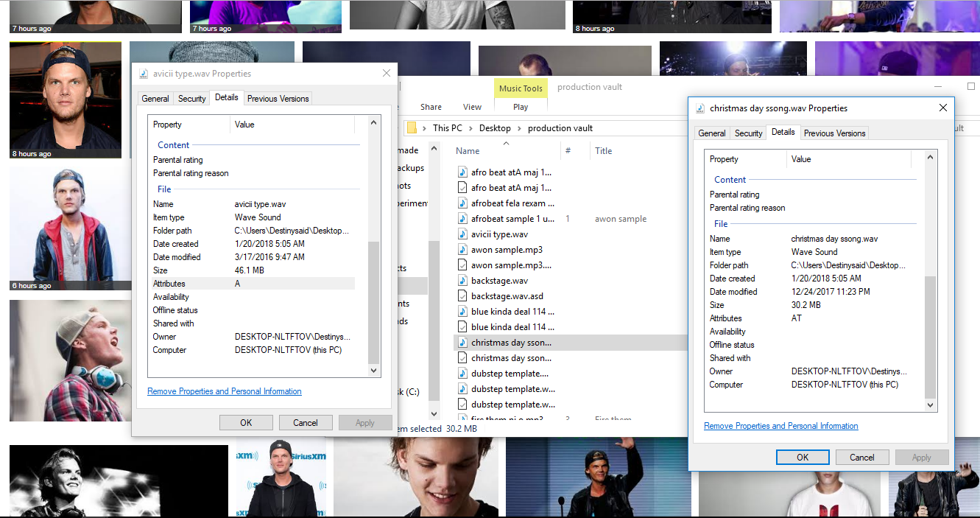
Task: Switch to the Security tab in avicii Properties
Action: pyautogui.click(x=191, y=98)
